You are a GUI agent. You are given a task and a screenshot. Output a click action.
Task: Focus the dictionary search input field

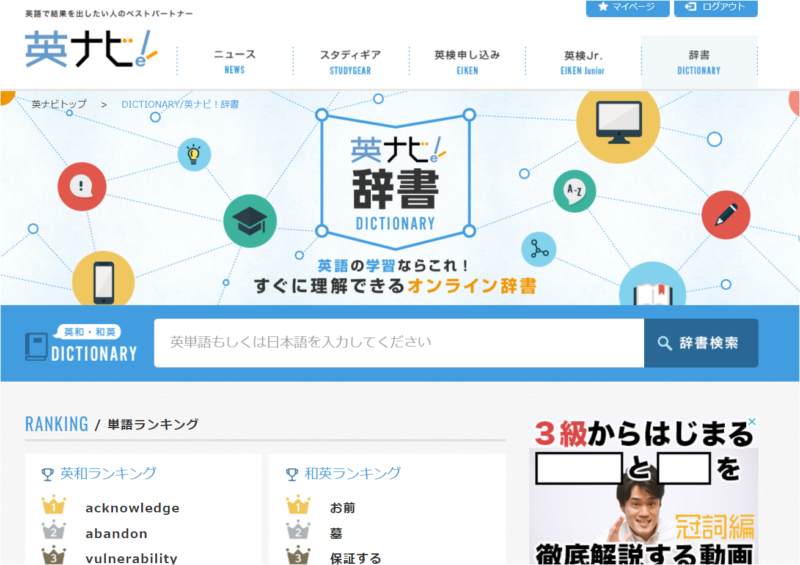(x=399, y=342)
